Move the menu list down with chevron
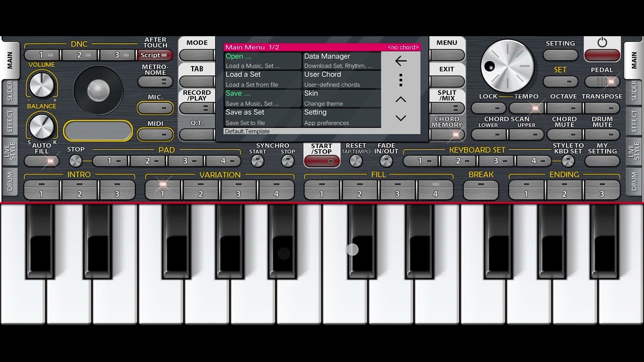 point(401,118)
